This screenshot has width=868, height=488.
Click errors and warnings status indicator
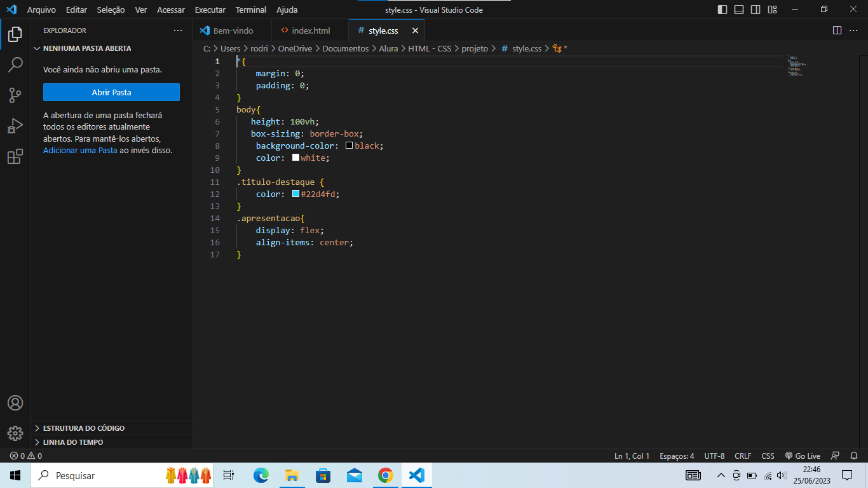(x=26, y=456)
